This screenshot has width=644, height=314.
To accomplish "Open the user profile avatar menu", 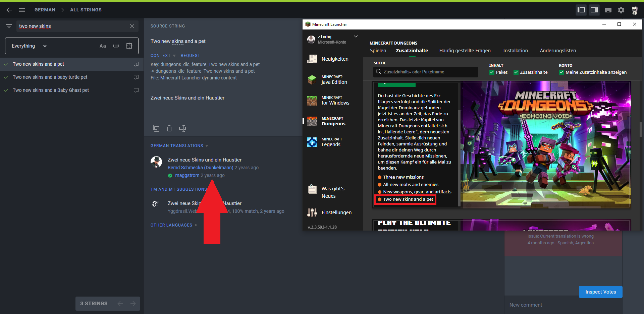I will coord(635,10).
